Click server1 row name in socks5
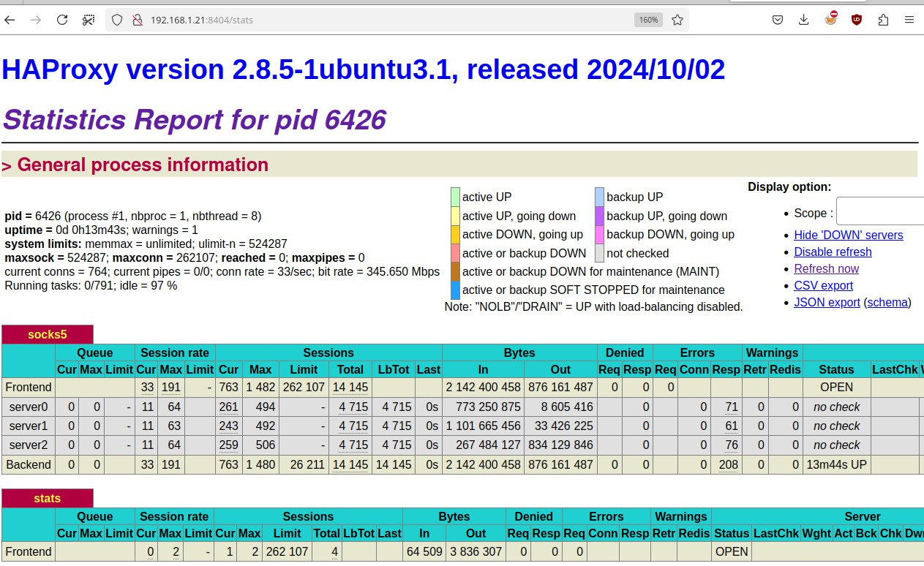The width and height of the screenshot is (924, 566). 29,426
